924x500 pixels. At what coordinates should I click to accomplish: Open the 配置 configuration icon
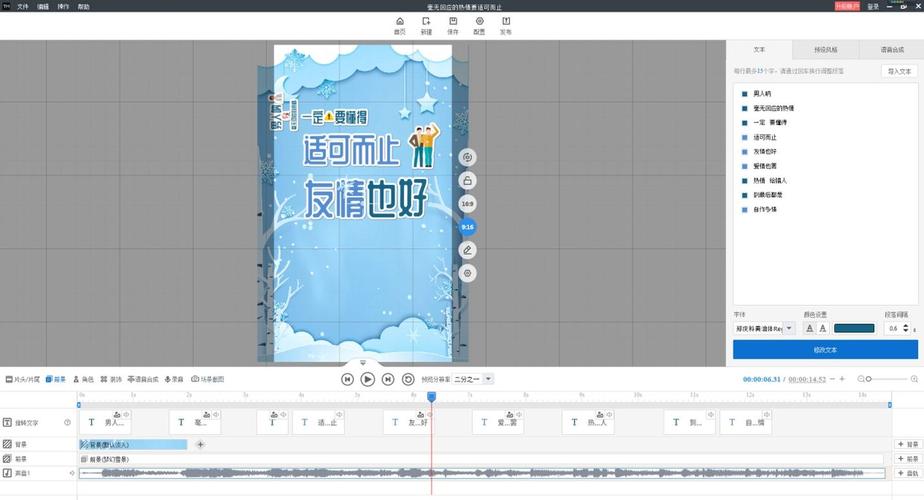[x=479, y=25]
